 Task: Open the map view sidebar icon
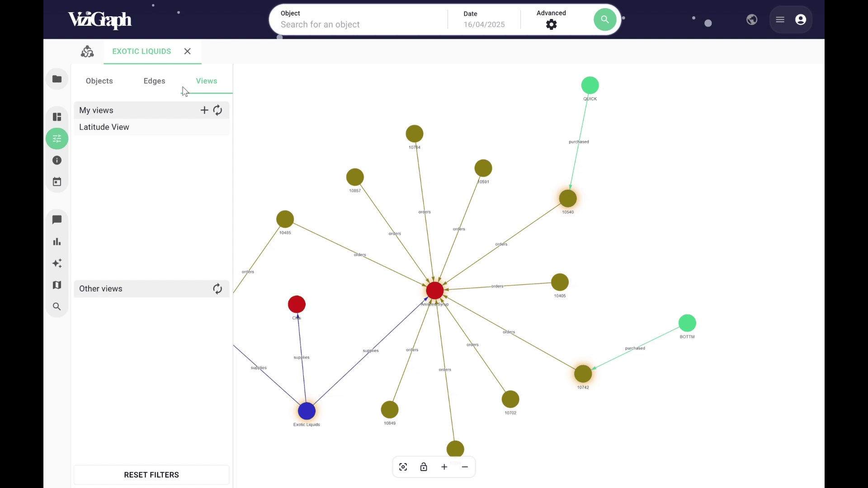pos(57,285)
